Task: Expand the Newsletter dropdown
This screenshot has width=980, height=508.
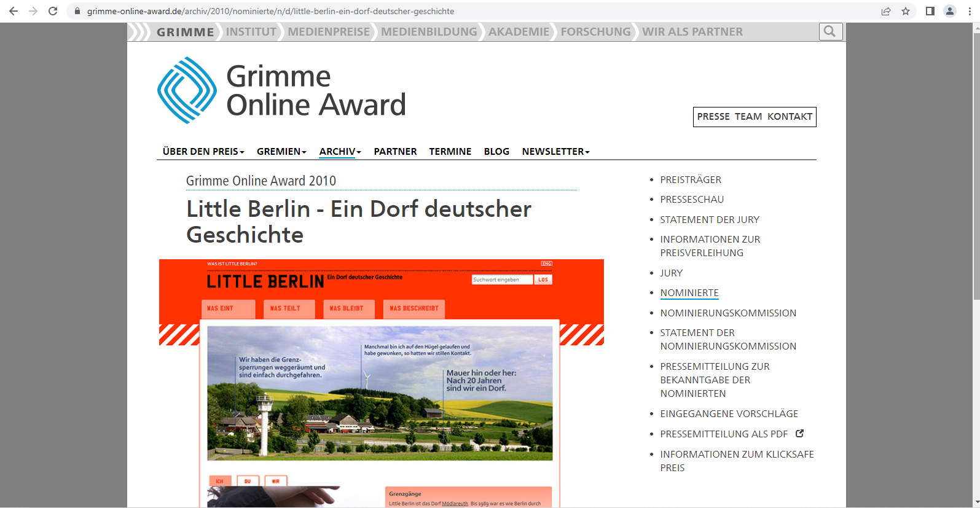Action: pyautogui.click(x=555, y=151)
